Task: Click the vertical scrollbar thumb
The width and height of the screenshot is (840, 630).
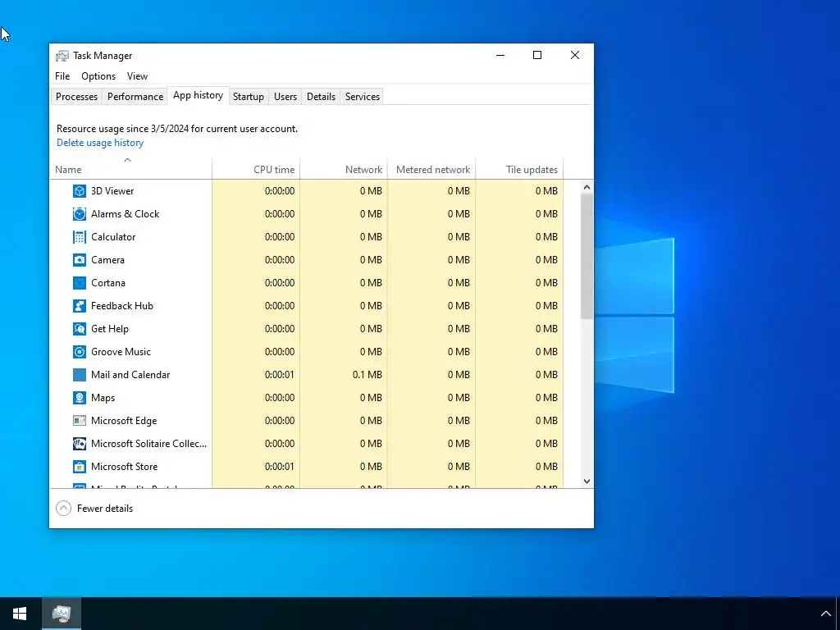Action: coord(587,256)
